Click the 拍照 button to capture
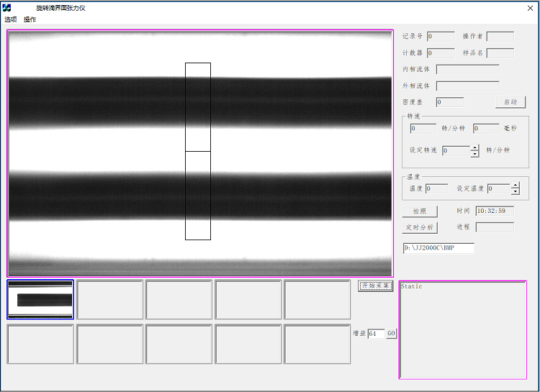Screen dimensions: 540x392 pos(420,211)
